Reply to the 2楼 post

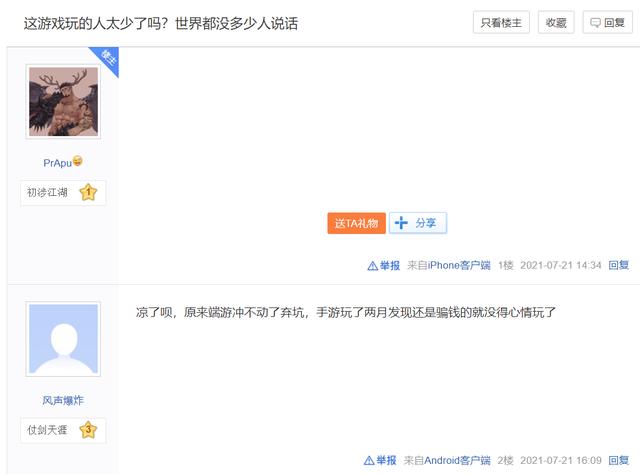click(x=618, y=461)
